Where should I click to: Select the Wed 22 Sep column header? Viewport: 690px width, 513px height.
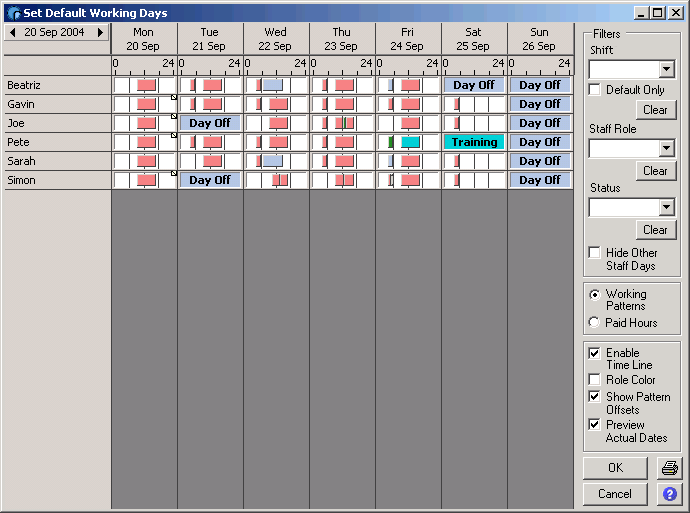[x=276, y=39]
